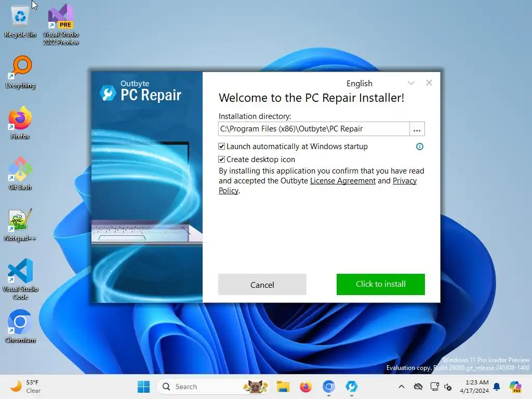
Task: Click the Installation directory label
Action: click(255, 116)
